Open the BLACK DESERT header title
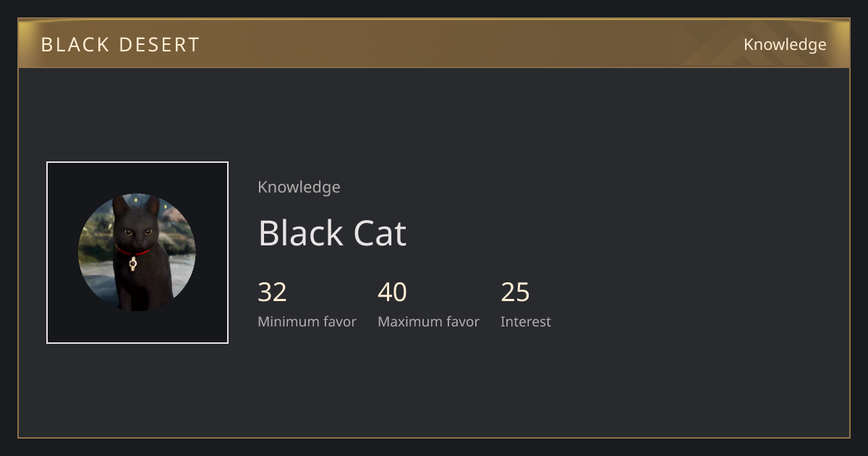Screen dimensions: 868x456 120,45
